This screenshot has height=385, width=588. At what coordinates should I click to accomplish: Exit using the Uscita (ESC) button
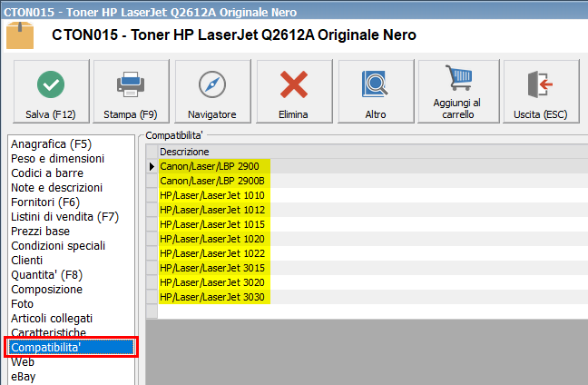pyautogui.click(x=541, y=91)
